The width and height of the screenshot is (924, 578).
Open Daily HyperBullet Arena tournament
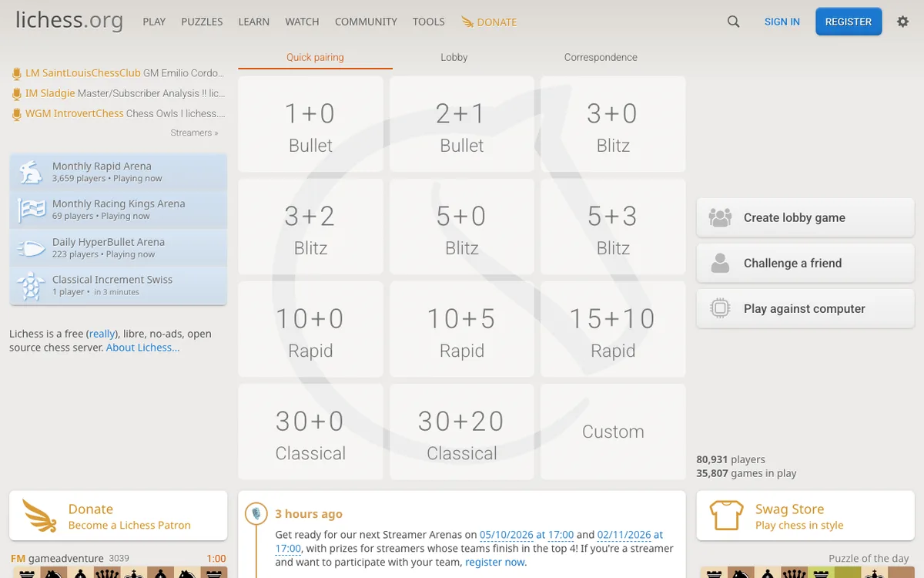click(x=119, y=247)
